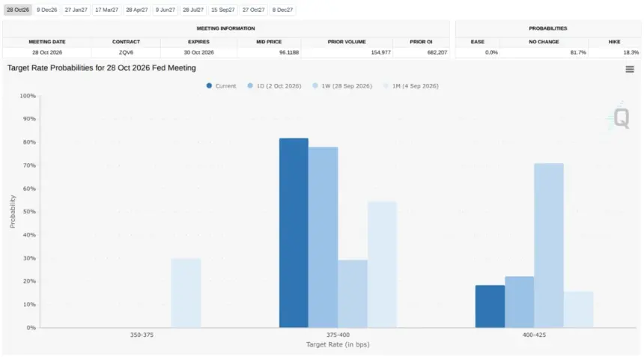Select the 28 Jul27 meeting tab

pos(193,10)
